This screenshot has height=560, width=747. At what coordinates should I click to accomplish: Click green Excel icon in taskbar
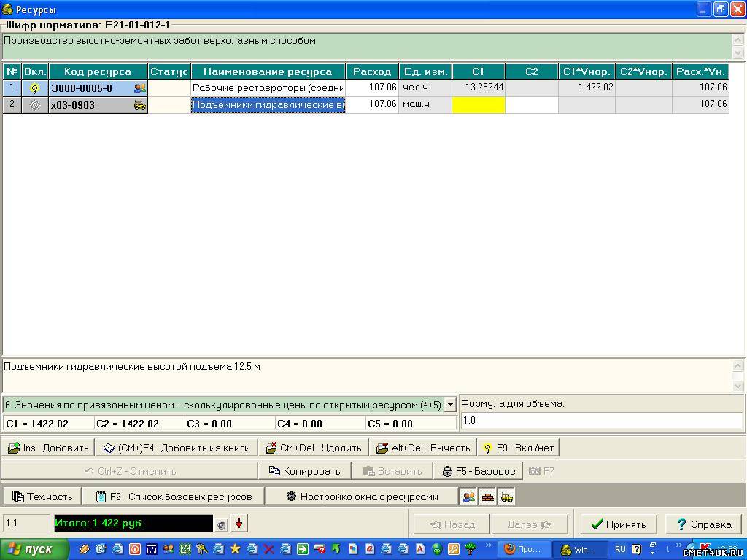click(185, 550)
